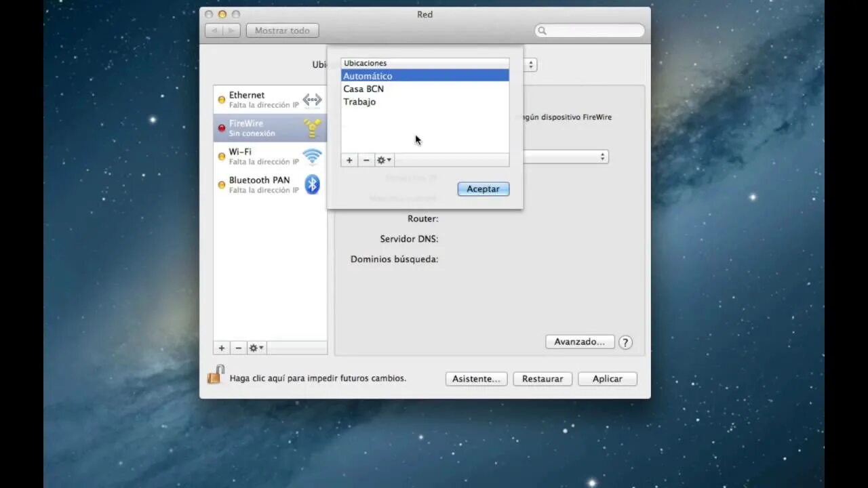The height and width of the screenshot is (488, 868).
Task: Select the Casa BCN location
Action: coord(425,89)
